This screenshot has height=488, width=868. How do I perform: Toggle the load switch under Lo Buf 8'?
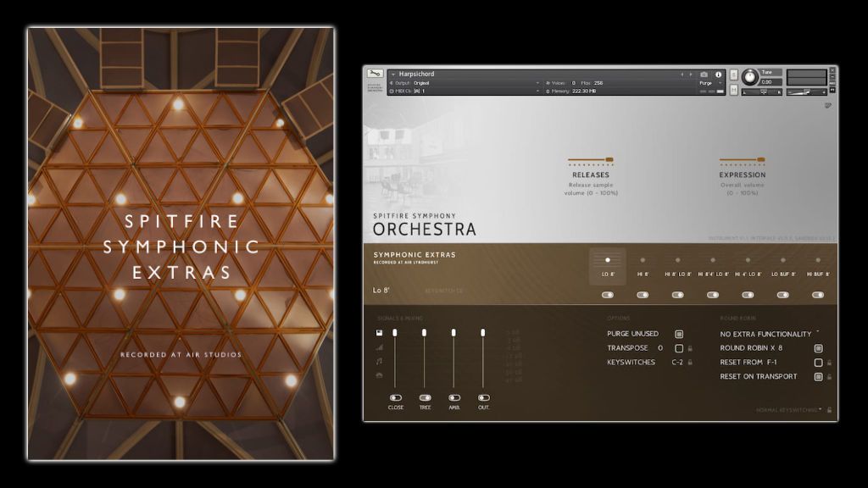tap(782, 295)
